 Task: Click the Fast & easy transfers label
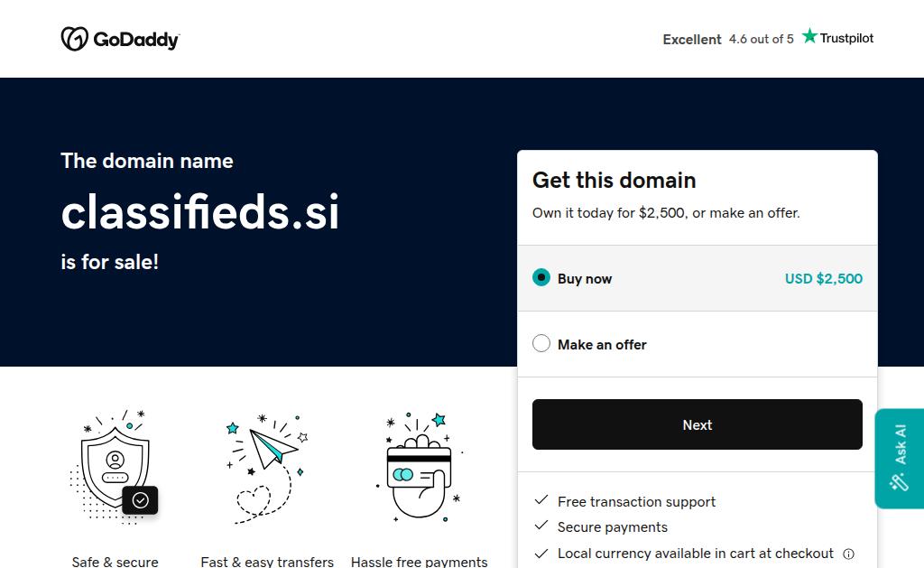pyautogui.click(x=267, y=562)
